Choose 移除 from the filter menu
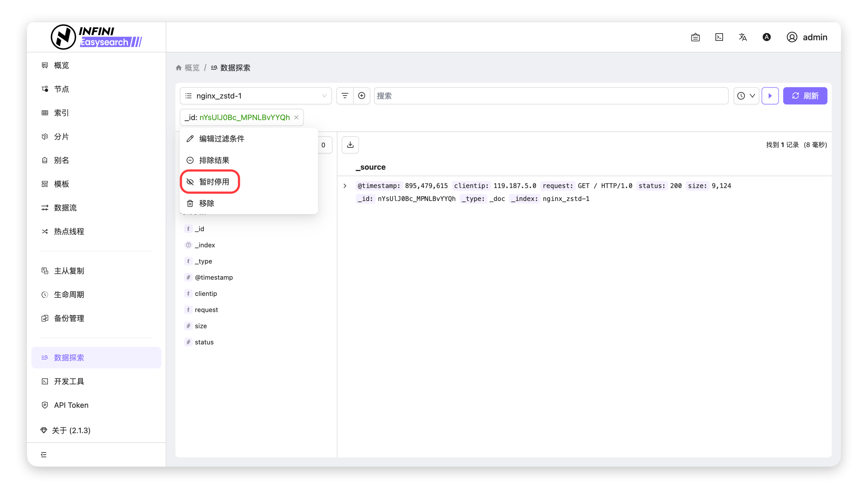 206,203
